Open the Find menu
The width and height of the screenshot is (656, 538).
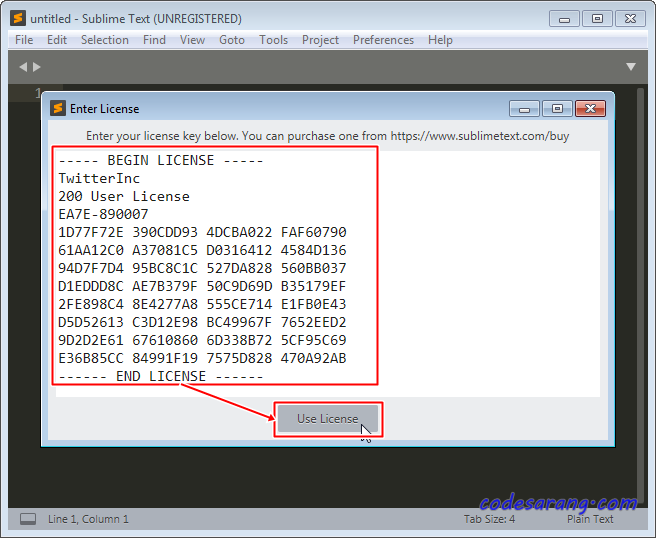154,40
